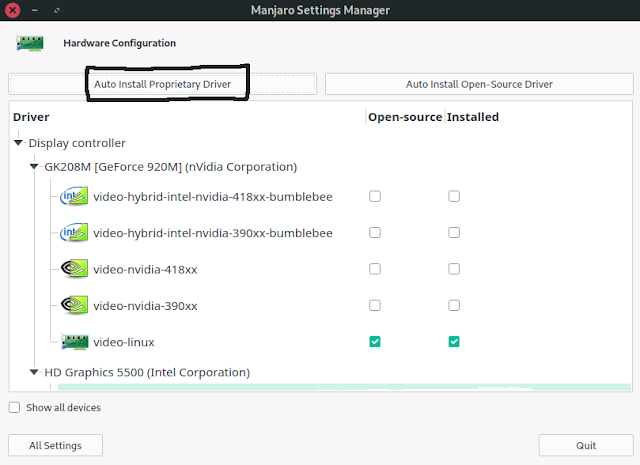This screenshot has height=465, width=640.
Task: Toggle Installed checkbox for video-hybrid-intel-nvidia-390xx-bumblebee
Action: 454,233
